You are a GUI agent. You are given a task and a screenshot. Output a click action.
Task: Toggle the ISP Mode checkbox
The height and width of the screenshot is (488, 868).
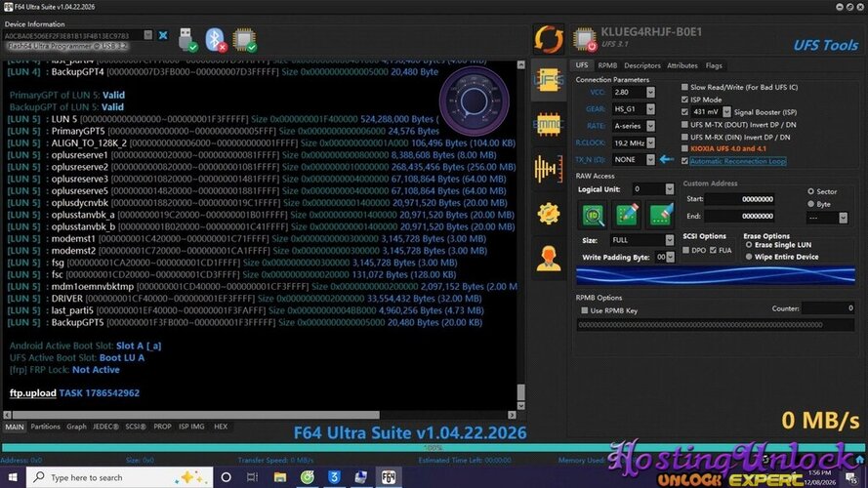(x=684, y=100)
